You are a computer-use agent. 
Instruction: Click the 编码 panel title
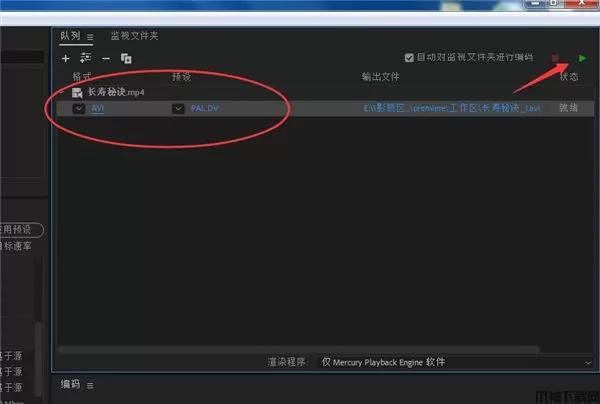(x=70, y=384)
